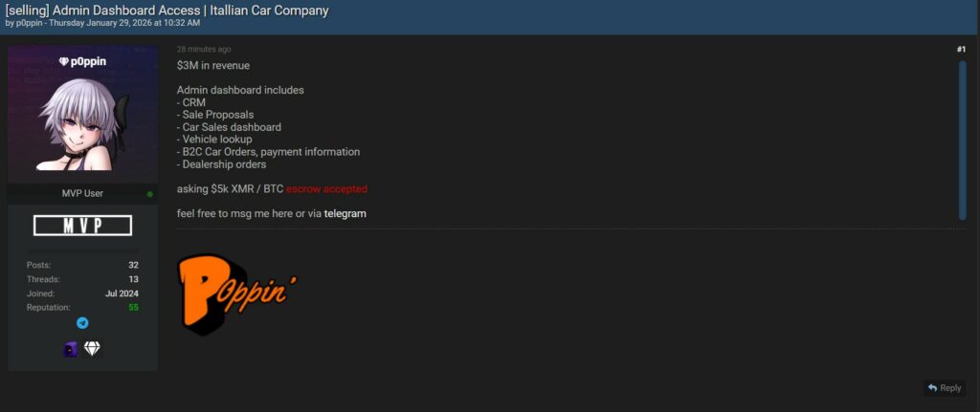Click the reply arrow icon
980x412 pixels.
[x=932, y=388]
